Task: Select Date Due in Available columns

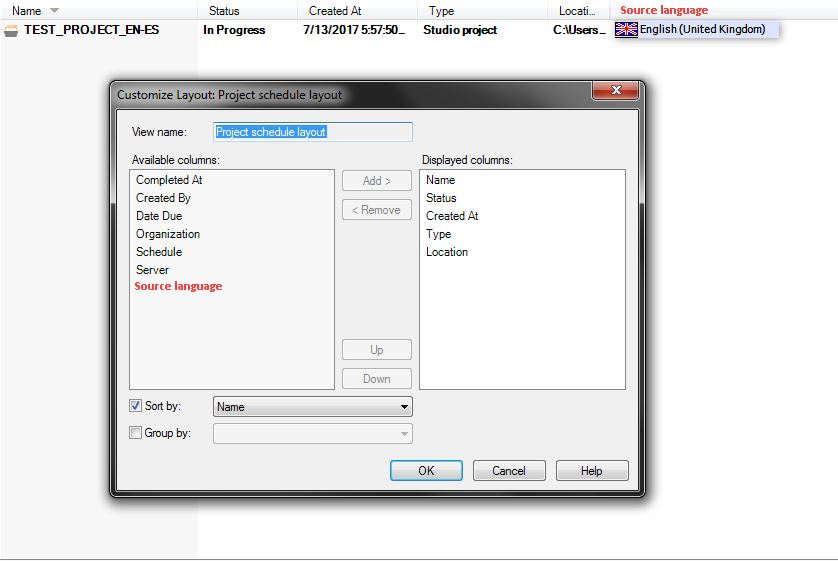Action: [159, 216]
